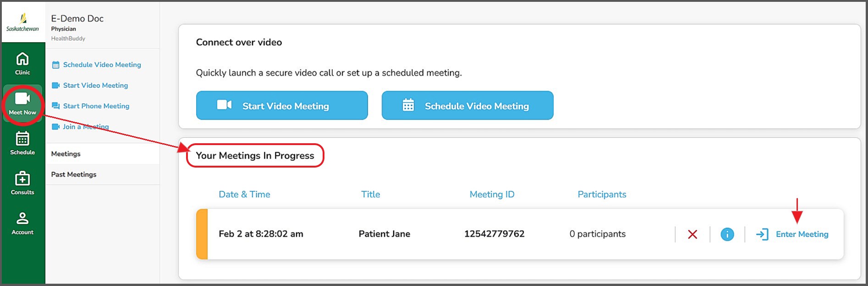Select the Meet Now camera icon
Image resolution: width=868 pixels, height=286 pixels.
click(22, 99)
